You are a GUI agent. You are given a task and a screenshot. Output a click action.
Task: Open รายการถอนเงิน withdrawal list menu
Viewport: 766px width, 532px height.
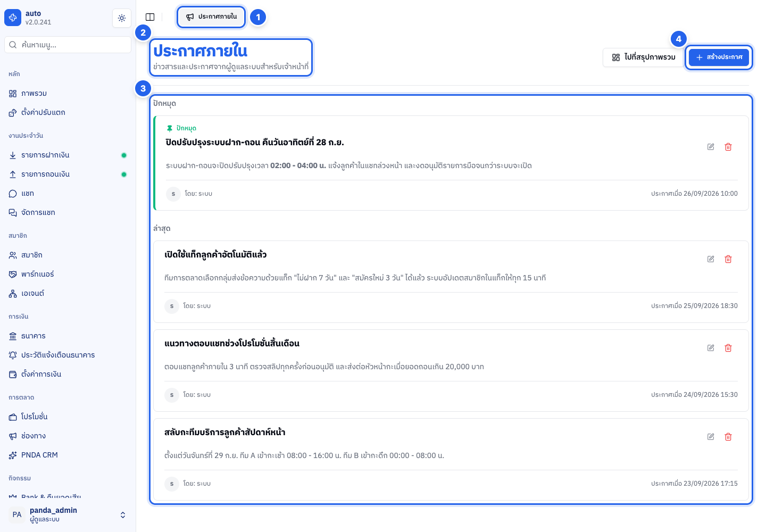coord(68,174)
